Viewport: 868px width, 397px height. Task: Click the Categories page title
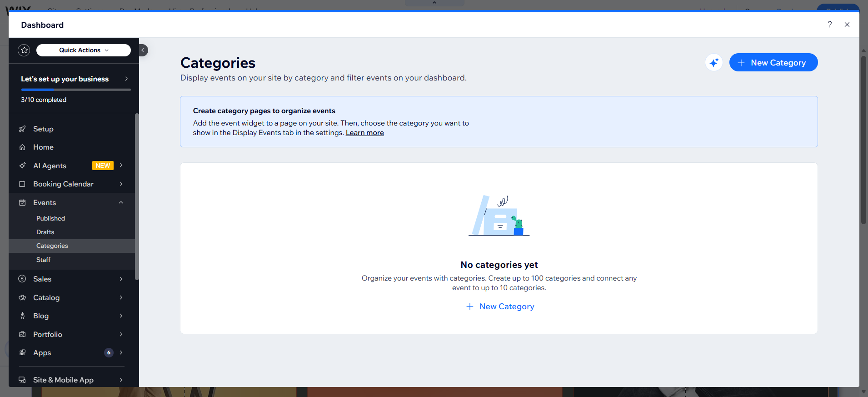coord(218,63)
